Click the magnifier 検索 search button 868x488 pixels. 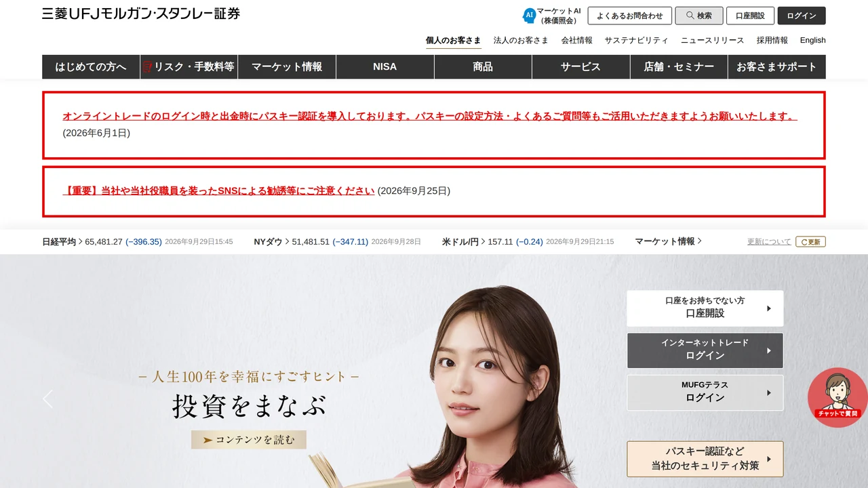click(699, 16)
